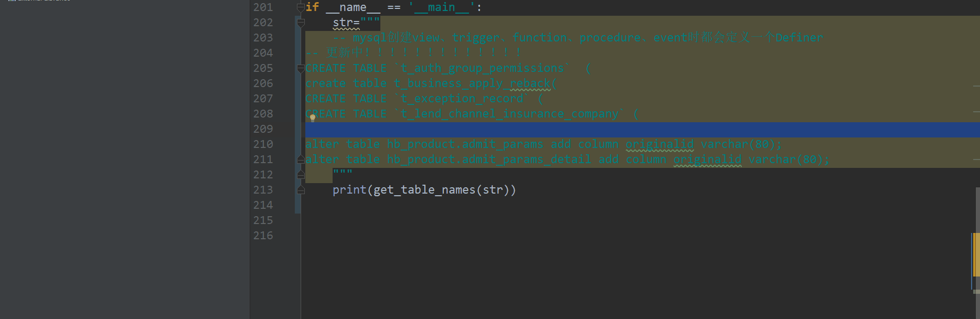Click line number 210 in the gutter
This screenshot has width=980, height=319.
[263, 144]
